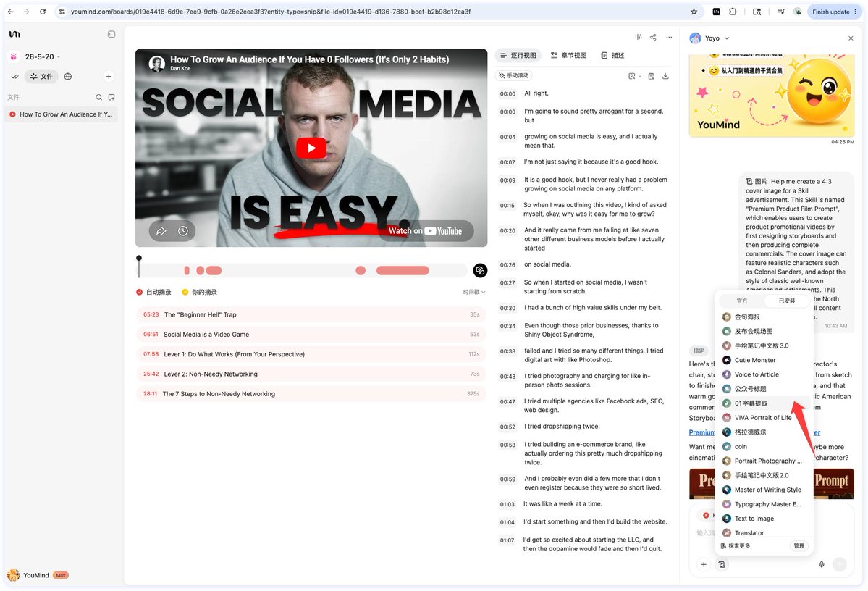This screenshot has height=591, width=868.
Task: Click the plus icon in chat input
Action: (x=704, y=564)
